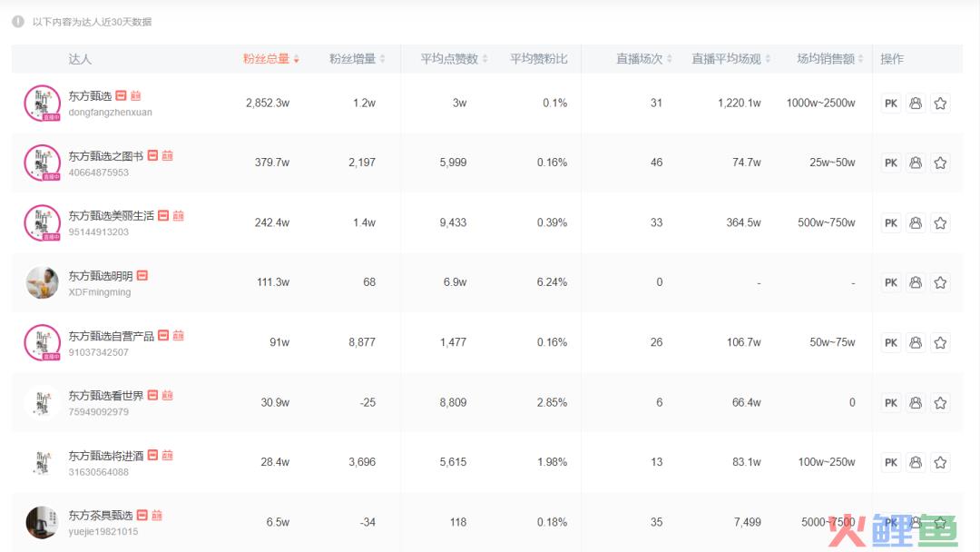Image resolution: width=980 pixels, height=552 pixels.
Task: Sort table by 场均销售额 column
Action: [830, 59]
